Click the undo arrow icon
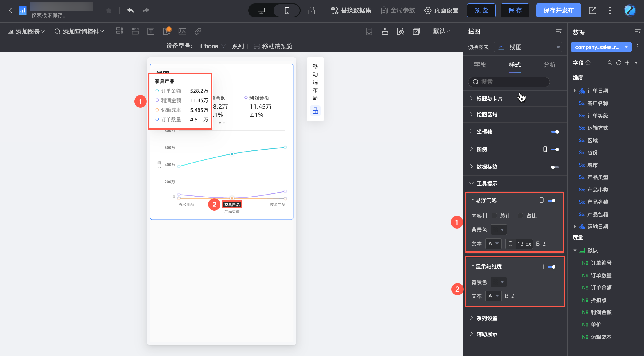 pos(130,10)
